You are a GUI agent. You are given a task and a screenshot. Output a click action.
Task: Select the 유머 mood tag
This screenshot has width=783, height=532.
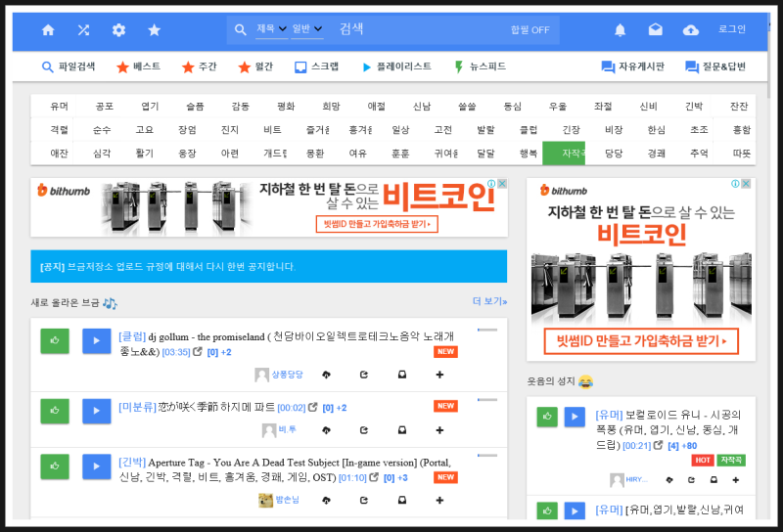point(59,107)
